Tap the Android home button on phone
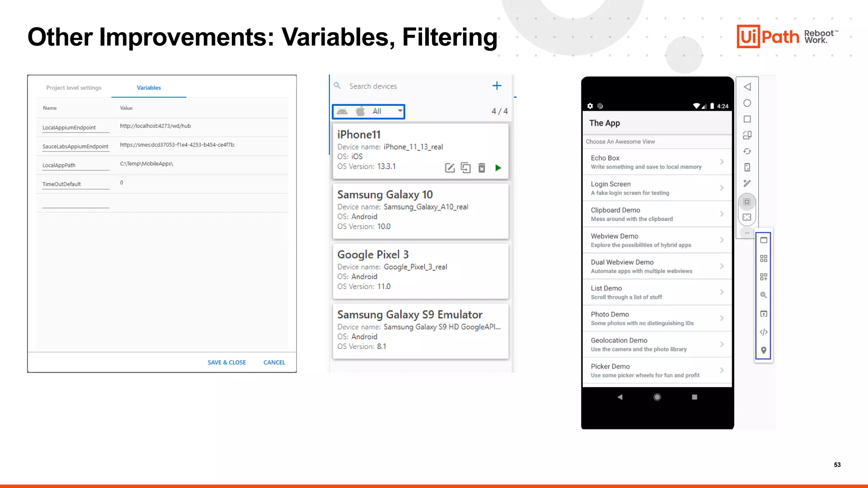Viewport: 868px width, 488px height. (657, 397)
